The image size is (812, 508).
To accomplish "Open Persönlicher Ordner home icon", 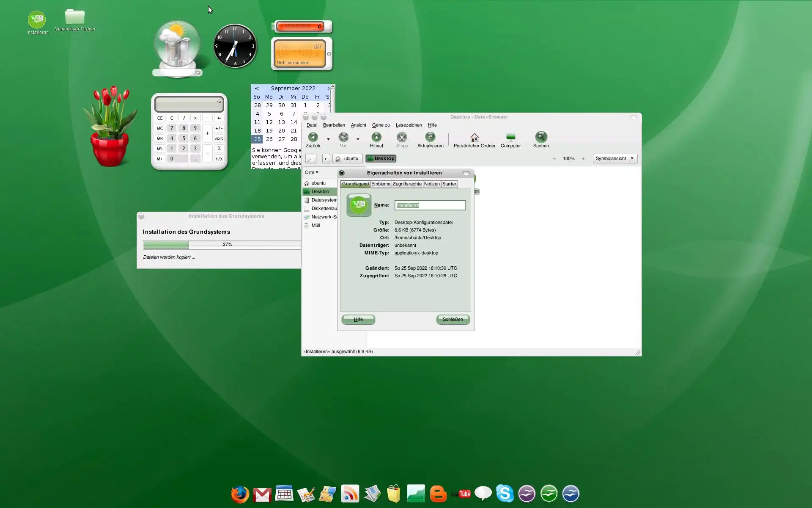I will tap(474, 138).
